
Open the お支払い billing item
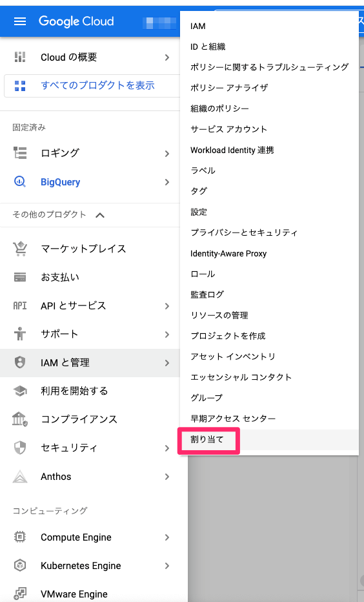90,277
